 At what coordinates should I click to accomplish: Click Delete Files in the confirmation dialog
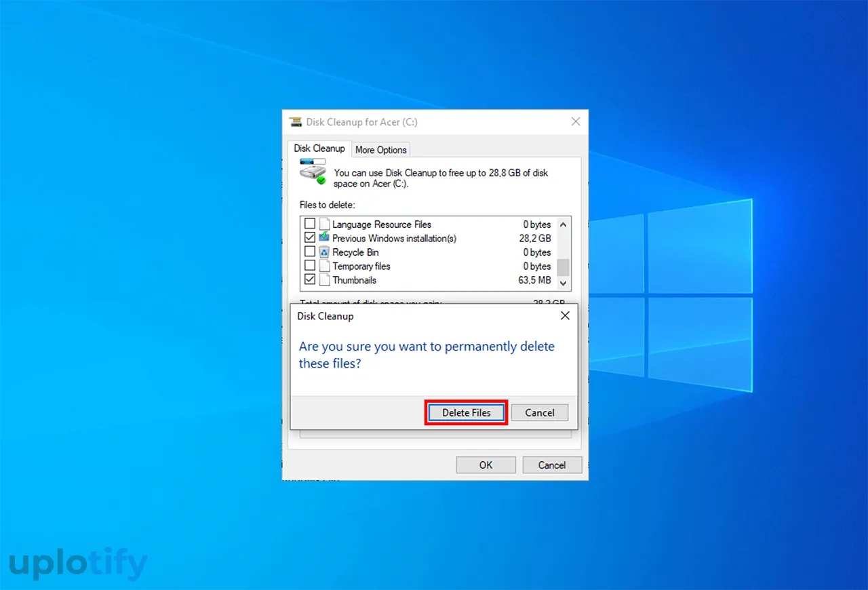tap(466, 412)
